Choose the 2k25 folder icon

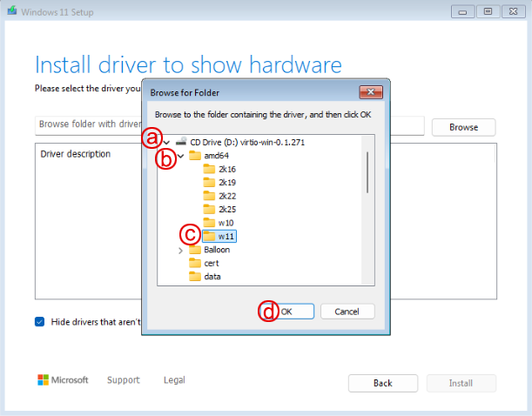tap(209, 210)
